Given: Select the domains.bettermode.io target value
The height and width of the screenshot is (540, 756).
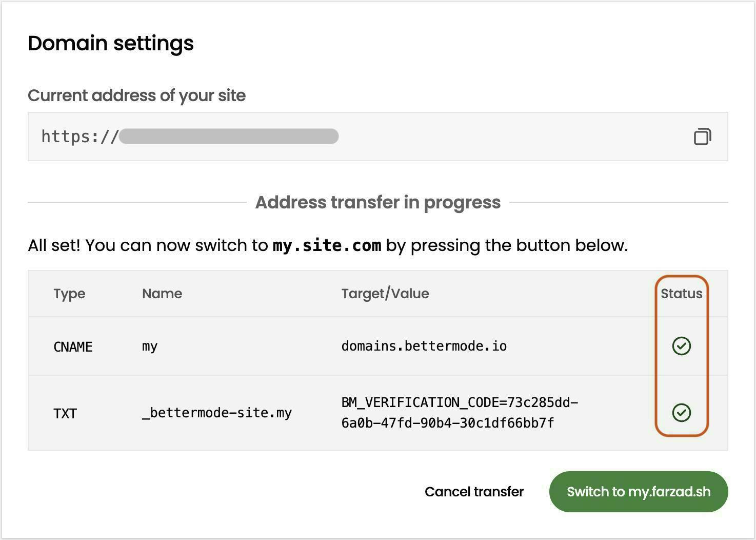Looking at the screenshot, I should coord(424,346).
